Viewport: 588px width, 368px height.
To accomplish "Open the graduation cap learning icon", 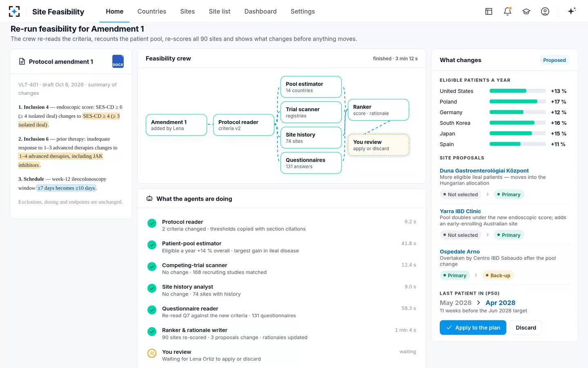I will [526, 11].
